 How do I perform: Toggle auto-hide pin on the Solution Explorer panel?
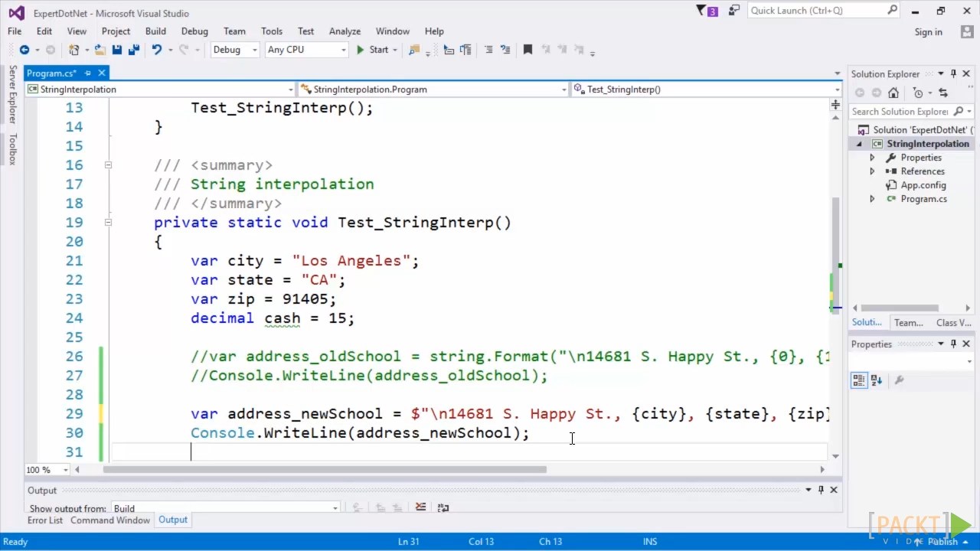[953, 74]
